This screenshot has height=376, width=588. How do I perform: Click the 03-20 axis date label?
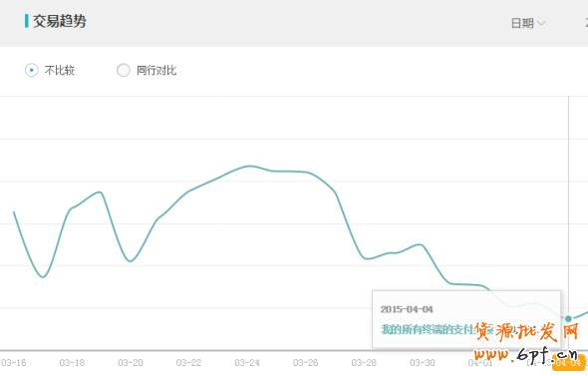coord(131,363)
